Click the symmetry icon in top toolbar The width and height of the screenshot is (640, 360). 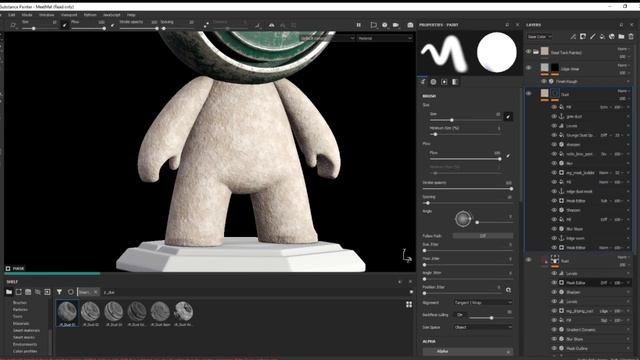(271, 25)
